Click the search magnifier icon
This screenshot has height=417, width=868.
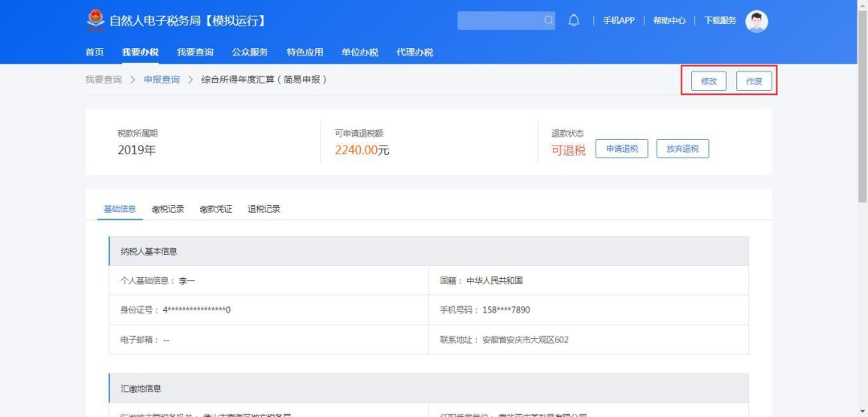(548, 21)
